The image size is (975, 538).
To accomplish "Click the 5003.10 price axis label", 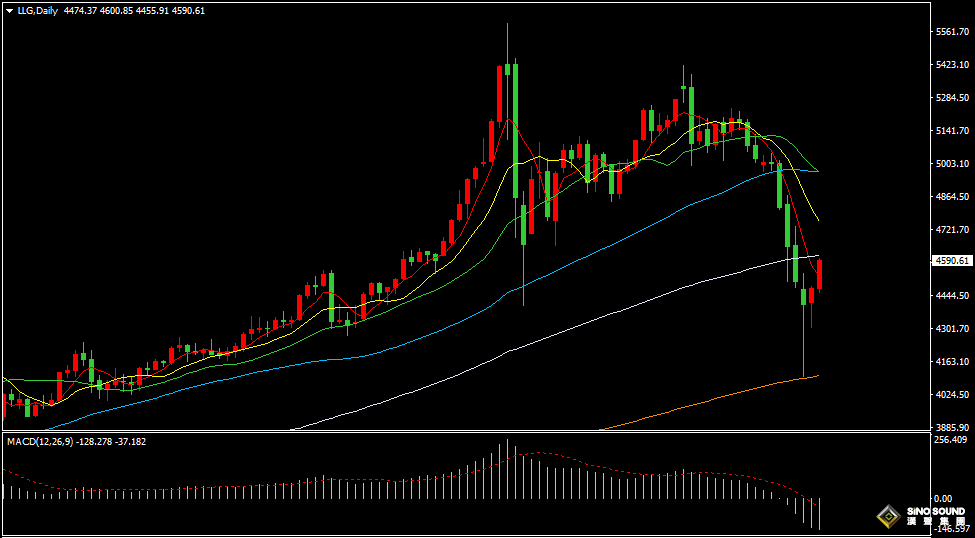I will tap(951, 164).
